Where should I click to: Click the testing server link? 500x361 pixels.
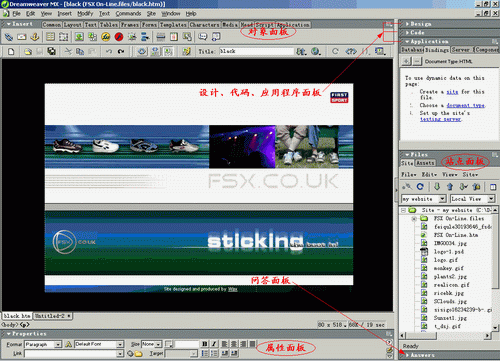pyautogui.click(x=440, y=119)
